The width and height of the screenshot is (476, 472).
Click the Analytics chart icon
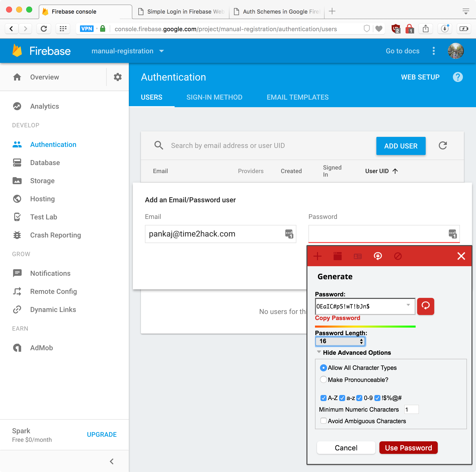[x=17, y=106]
